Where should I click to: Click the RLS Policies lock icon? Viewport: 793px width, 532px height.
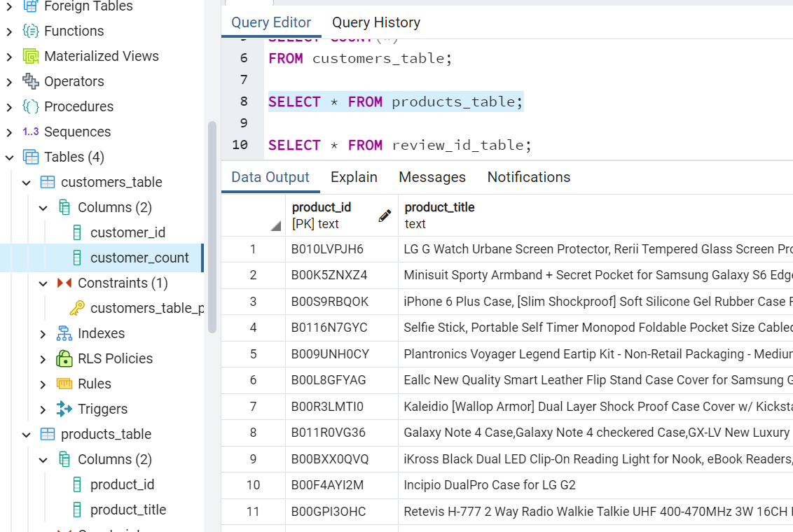point(64,358)
